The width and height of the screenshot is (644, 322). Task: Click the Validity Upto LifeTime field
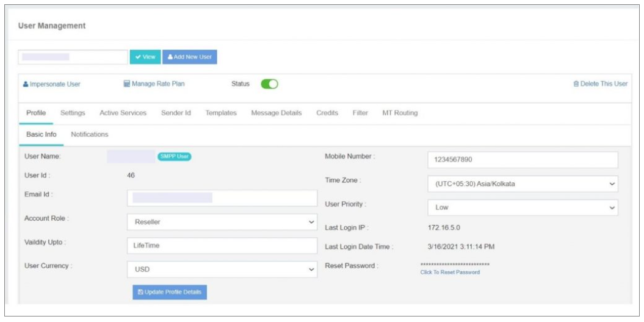coord(222,245)
